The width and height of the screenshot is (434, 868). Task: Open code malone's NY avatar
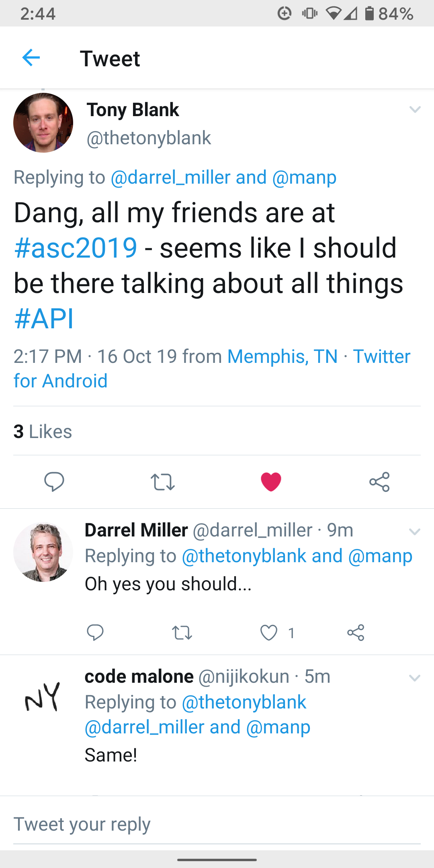[x=43, y=698]
